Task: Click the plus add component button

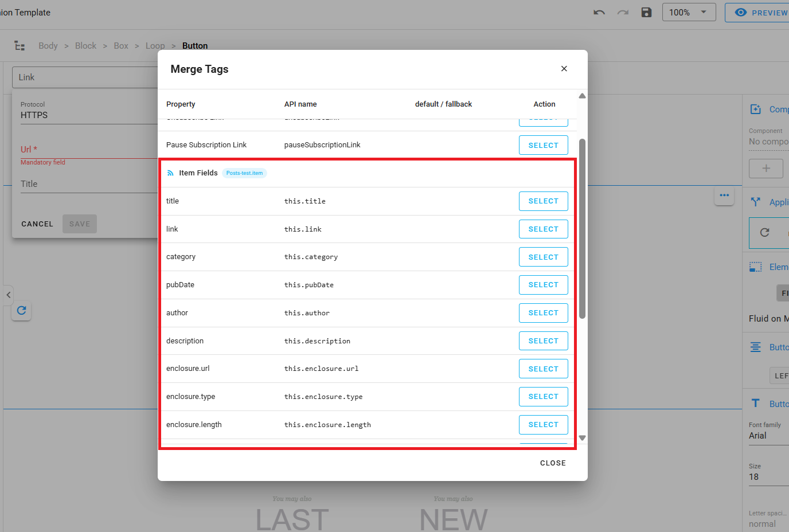Action: [x=766, y=169]
